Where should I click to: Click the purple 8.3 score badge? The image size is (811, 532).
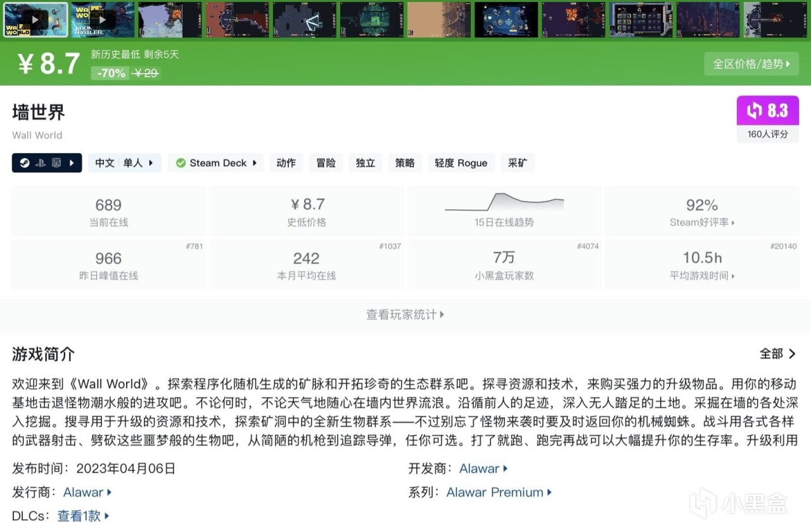768,111
